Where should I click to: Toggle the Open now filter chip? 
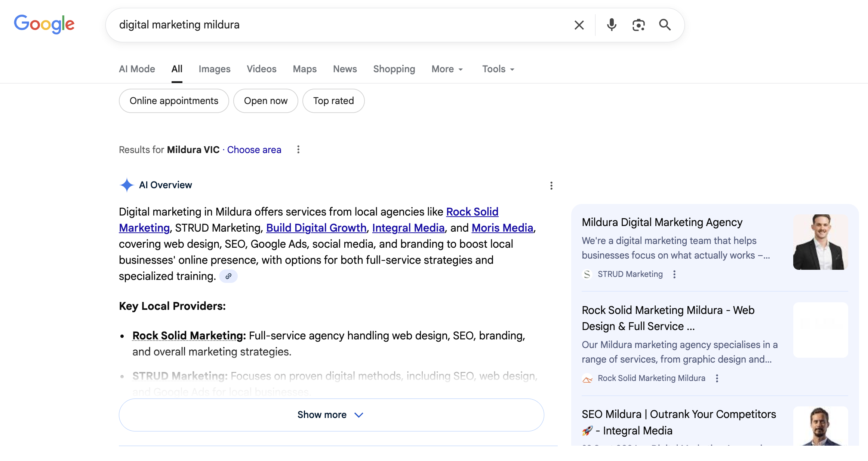click(x=266, y=101)
